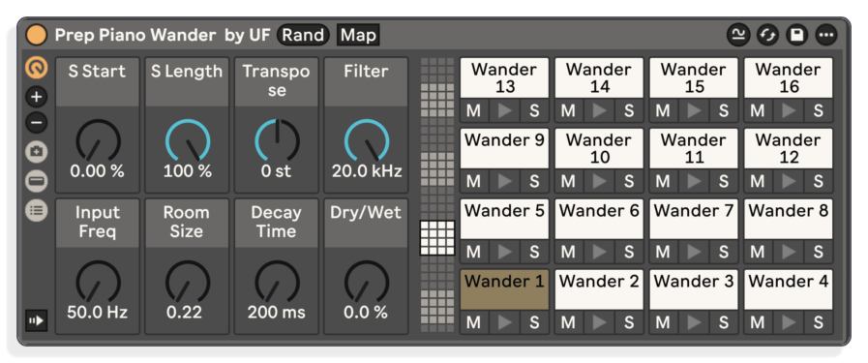Click the Room Size knob
Image resolution: width=868 pixels, height=363 pixels.
click(x=188, y=283)
